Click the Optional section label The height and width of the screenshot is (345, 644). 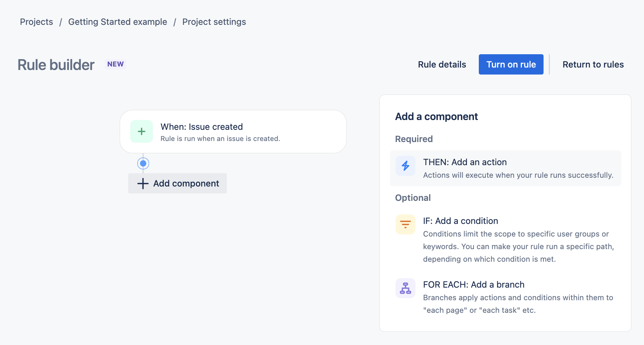tap(413, 198)
